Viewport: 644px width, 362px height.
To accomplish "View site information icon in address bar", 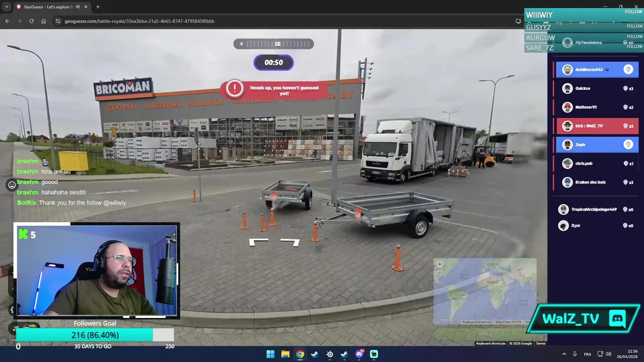I will tap(58, 21).
